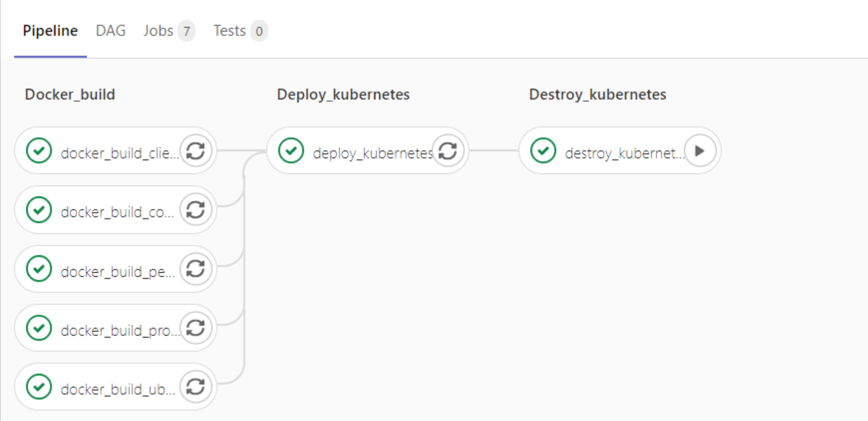Retry the docker_build_pro job

pos(196,328)
